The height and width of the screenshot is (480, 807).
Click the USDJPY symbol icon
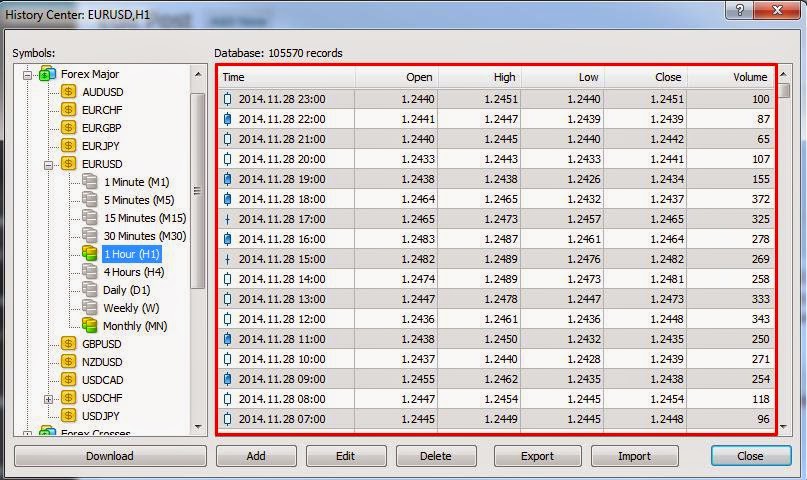68,416
